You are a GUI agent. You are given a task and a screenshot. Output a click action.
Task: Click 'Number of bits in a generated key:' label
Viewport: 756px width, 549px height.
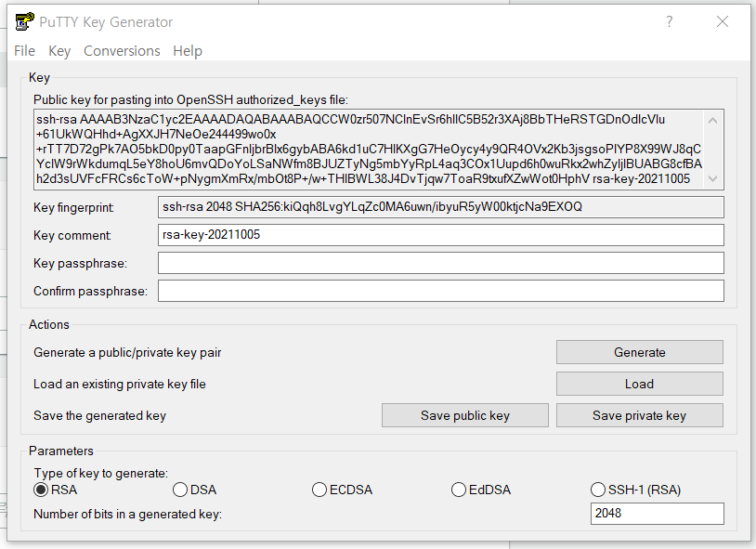128,515
